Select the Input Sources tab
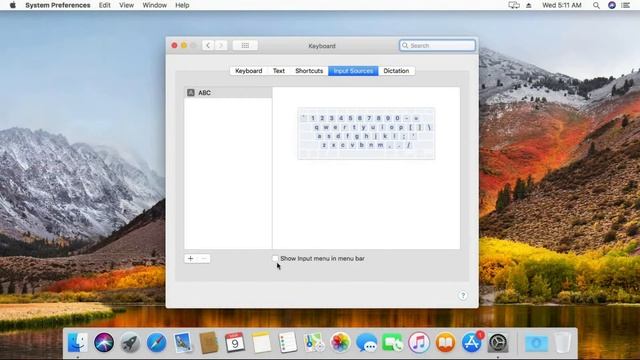Viewport: 640px width, 360px height. [353, 71]
